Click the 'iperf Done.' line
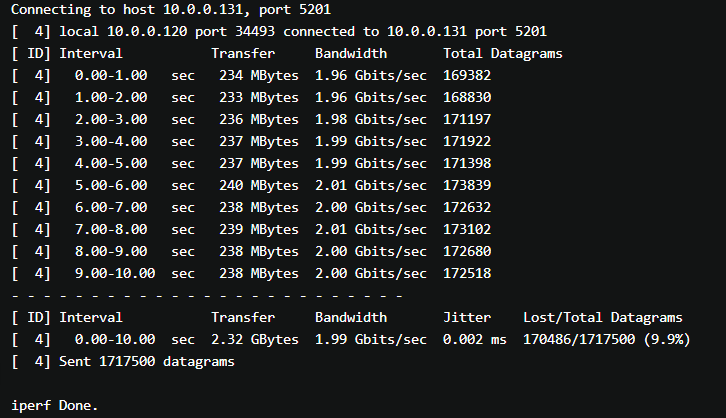Screen dimensions: 726x418 pos(55,405)
